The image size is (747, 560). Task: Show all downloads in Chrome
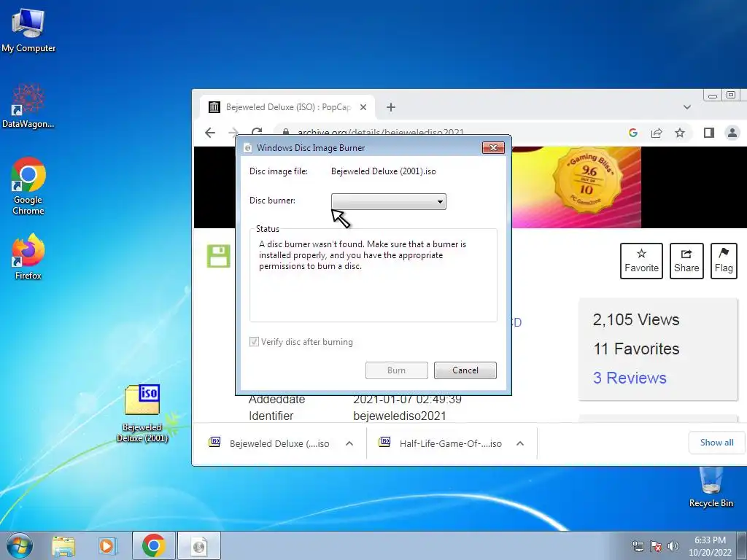pyautogui.click(x=716, y=443)
